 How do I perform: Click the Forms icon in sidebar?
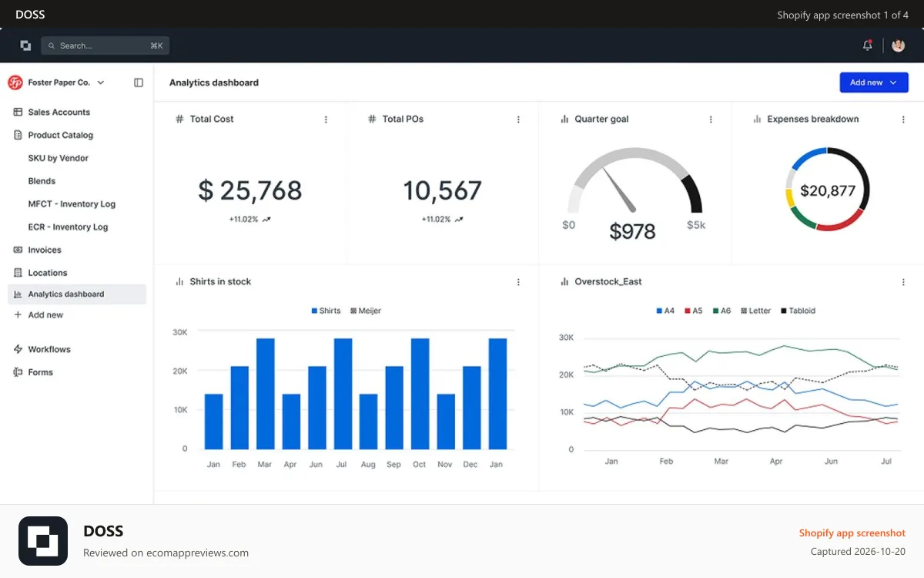18,372
